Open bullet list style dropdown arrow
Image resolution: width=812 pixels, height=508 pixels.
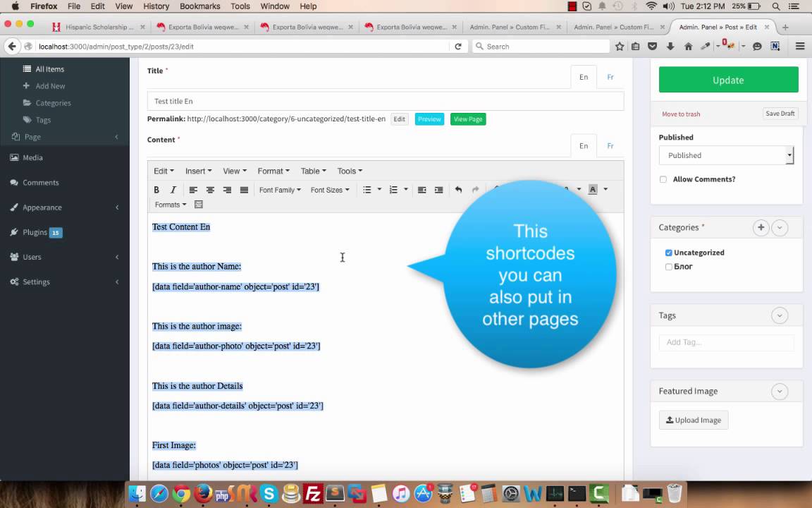[x=379, y=190]
